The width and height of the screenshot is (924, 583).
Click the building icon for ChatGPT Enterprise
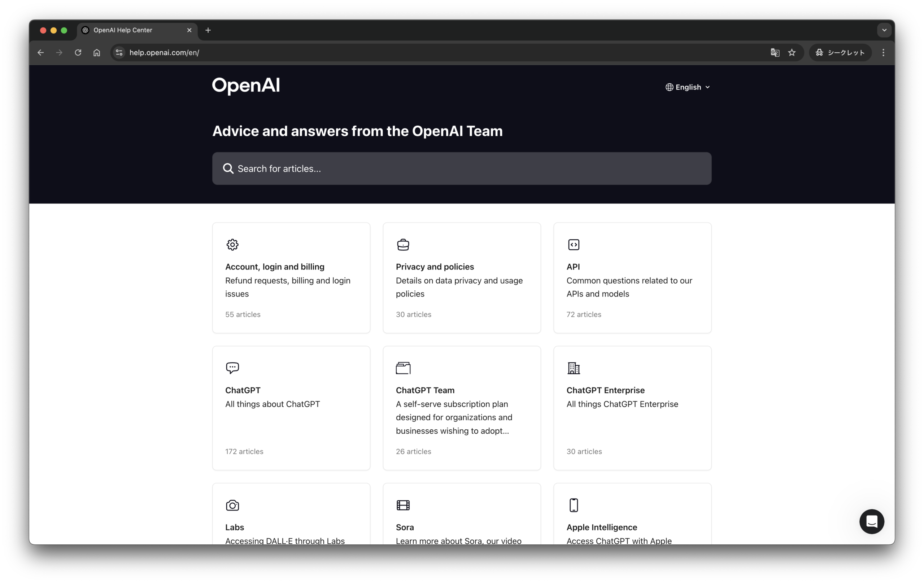pyautogui.click(x=573, y=368)
